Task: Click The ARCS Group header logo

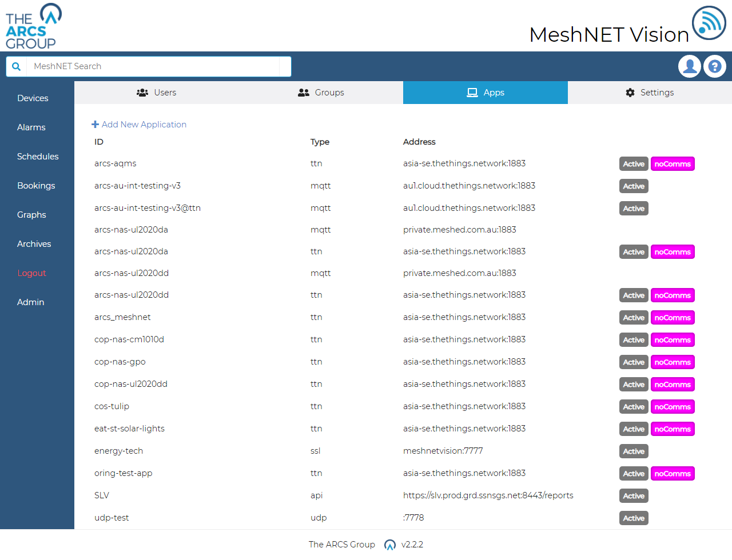Action: [x=33, y=26]
